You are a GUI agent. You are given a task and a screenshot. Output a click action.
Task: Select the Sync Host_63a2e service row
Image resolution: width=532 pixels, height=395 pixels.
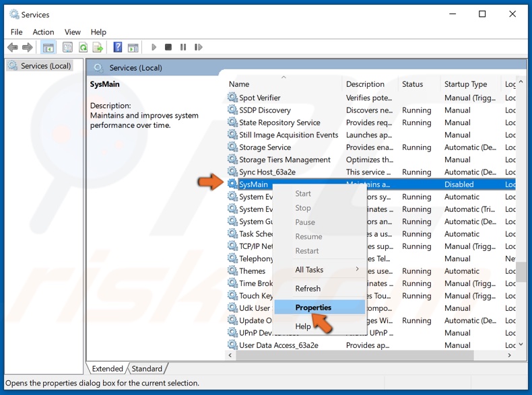372,172
